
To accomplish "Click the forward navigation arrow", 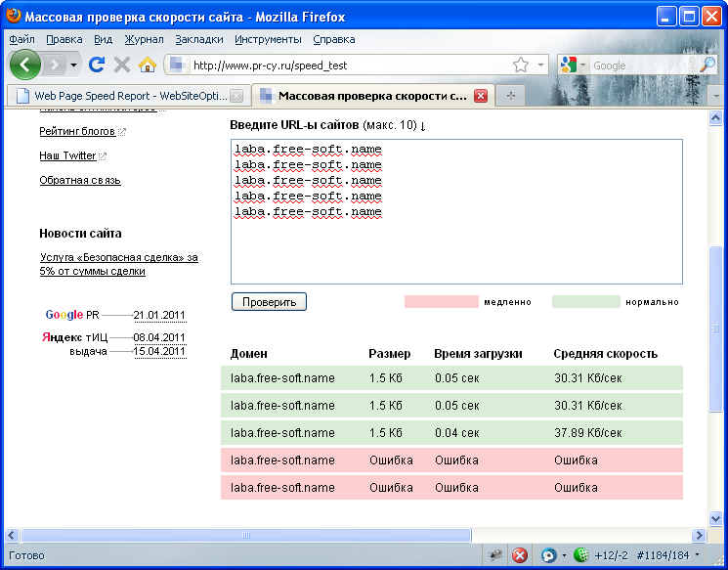I will pyautogui.click(x=55, y=65).
